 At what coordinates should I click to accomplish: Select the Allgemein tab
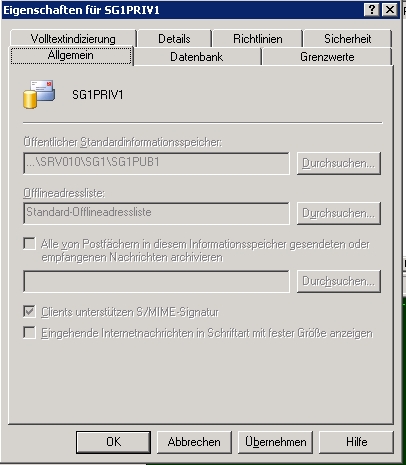(x=71, y=56)
